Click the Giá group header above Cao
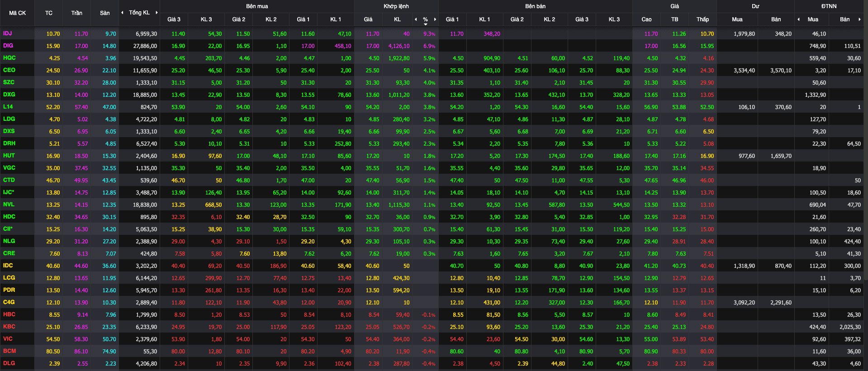This screenshot has width=868, height=371. pos(674,6)
